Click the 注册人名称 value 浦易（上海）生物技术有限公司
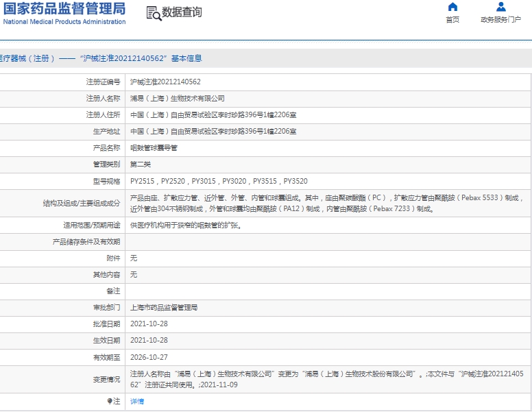The image size is (532, 414). coord(178,99)
